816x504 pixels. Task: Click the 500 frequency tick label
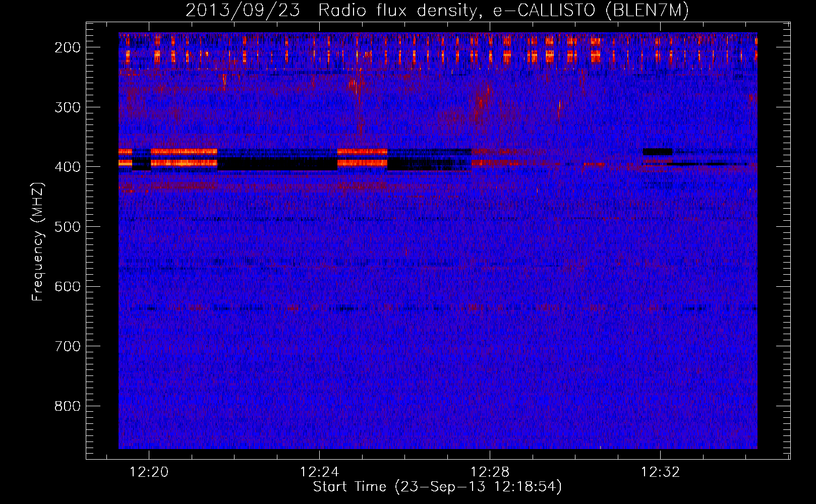(67, 227)
